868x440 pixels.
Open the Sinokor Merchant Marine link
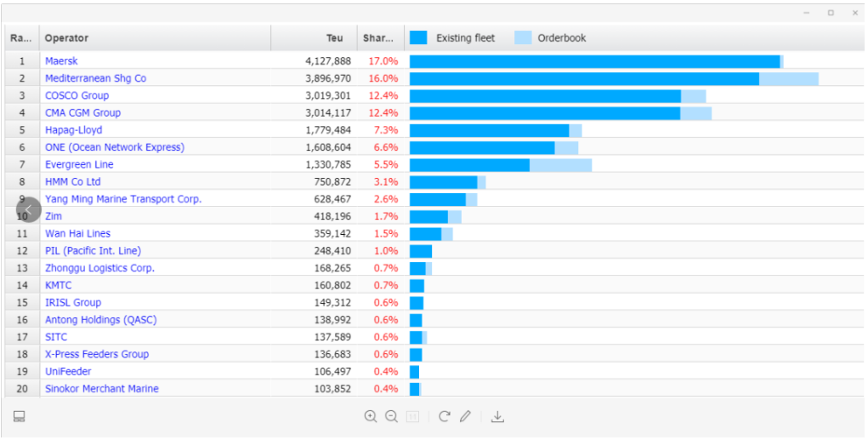[x=102, y=388]
